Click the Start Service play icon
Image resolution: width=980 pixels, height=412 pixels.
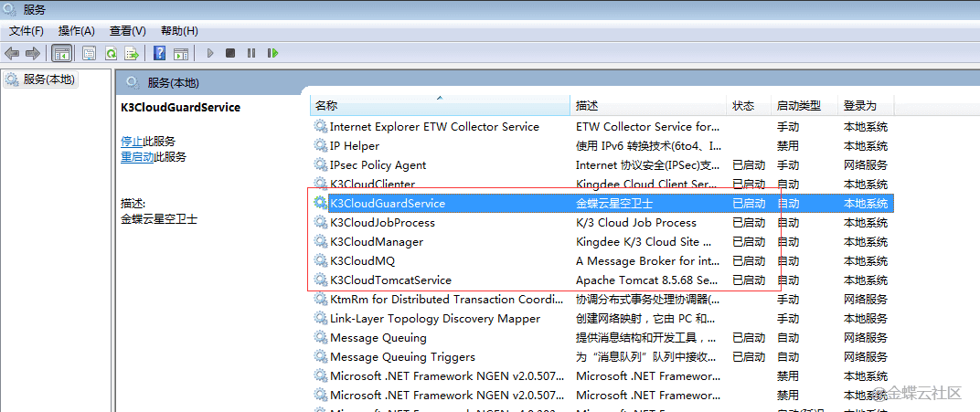pos(210,53)
